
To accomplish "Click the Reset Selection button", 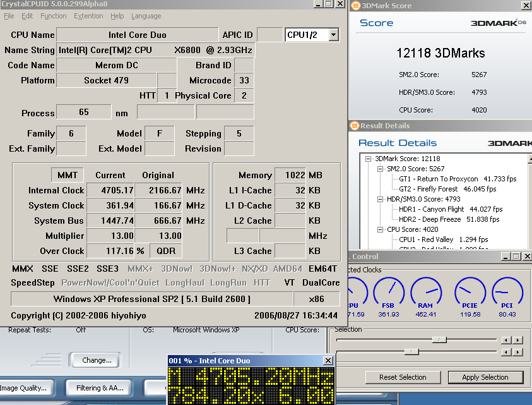I will tap(403, 377).
